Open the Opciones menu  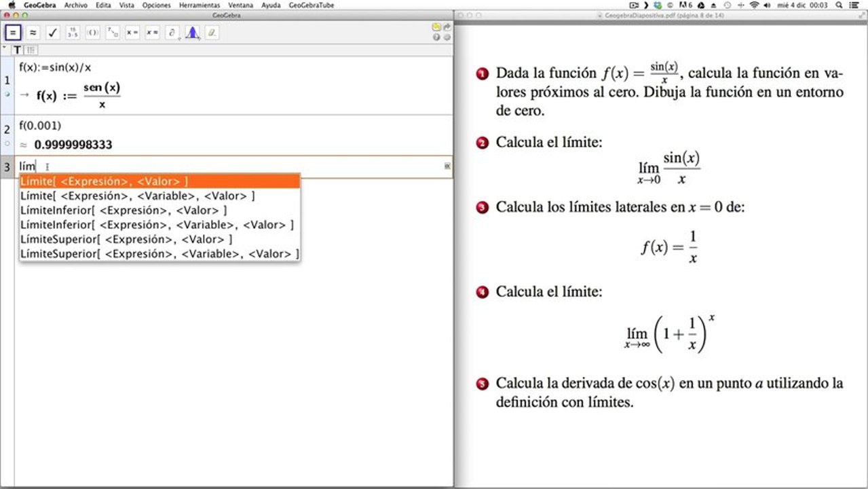point(157,5)
